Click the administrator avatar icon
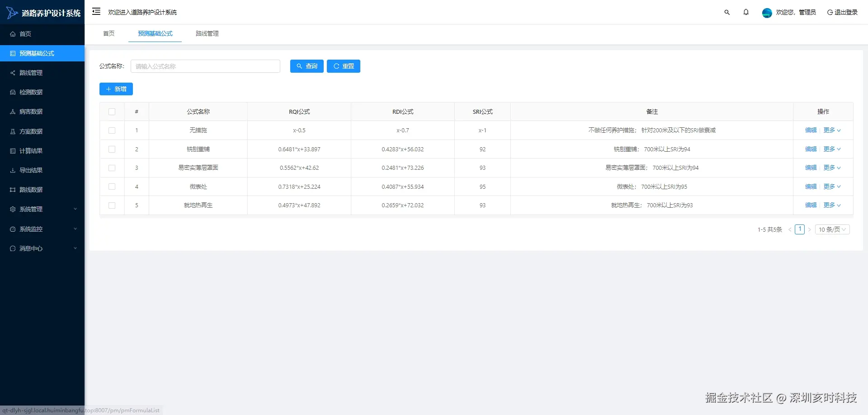 767,13
